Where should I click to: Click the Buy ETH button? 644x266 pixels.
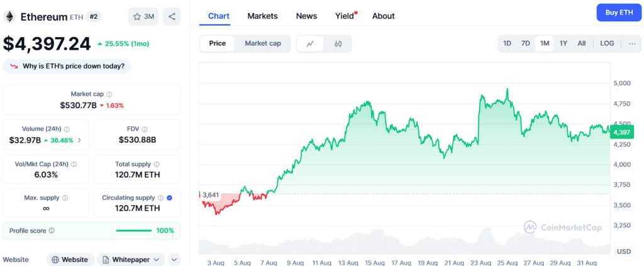[x=619, y=13]
